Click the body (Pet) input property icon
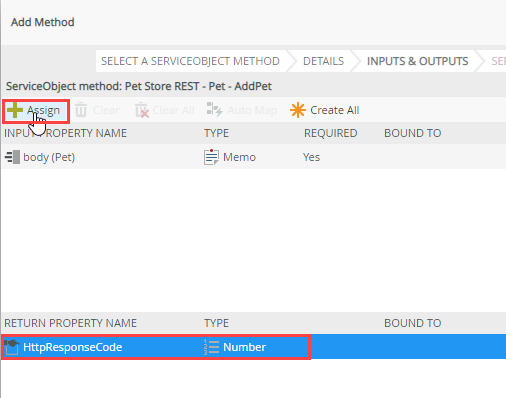This screenshot has width=506, height=398. pos(12,157)
